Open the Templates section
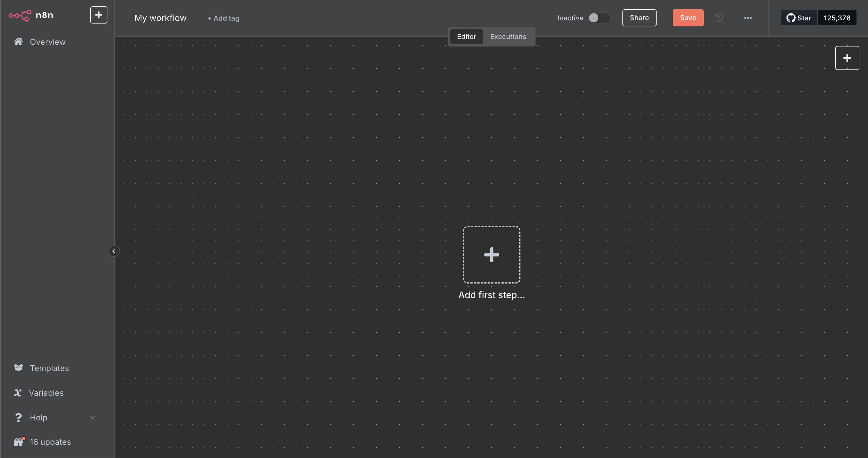Screen dimensions: 868x458 tap(49, 368)
